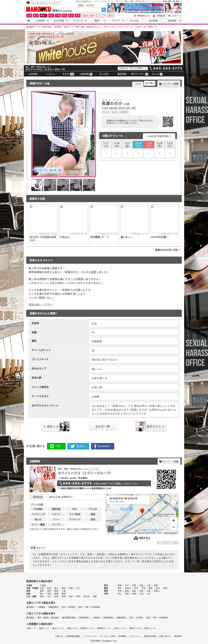This screenshot has height=644, width=208.
Task: Select the 神奈川 region link
Action: [x=44, y=16]
